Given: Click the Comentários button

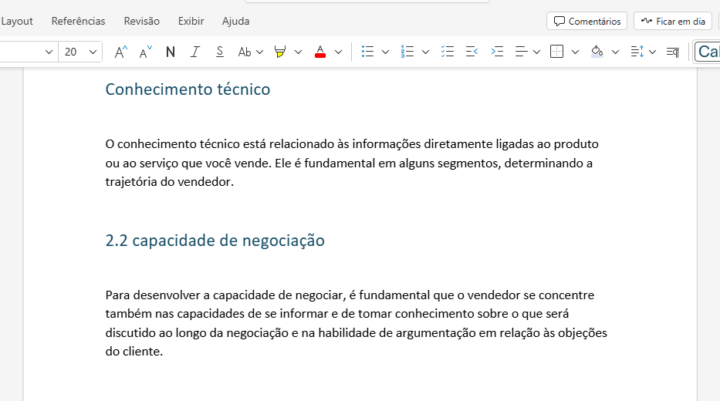Looking at the screenshot, I should coord(587,21).
